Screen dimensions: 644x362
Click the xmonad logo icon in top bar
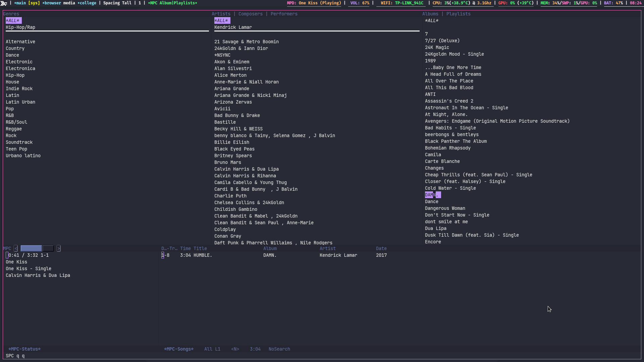tap(4, 3)
